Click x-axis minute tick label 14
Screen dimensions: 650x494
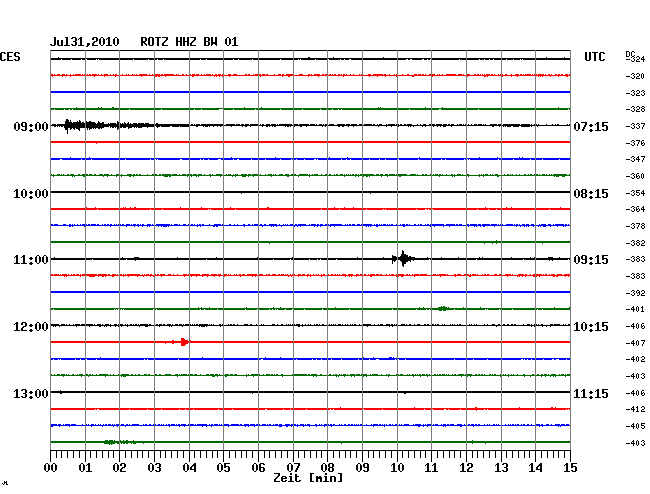point(535,468)
